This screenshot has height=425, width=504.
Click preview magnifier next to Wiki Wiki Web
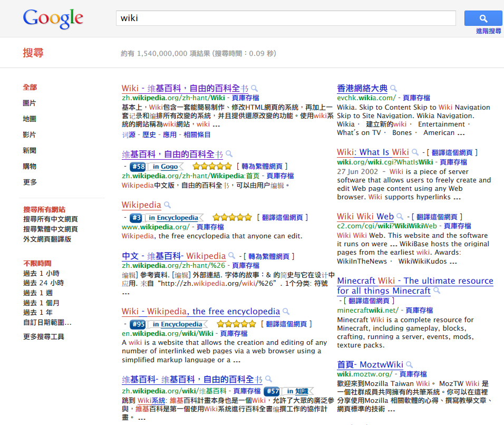(x=400, y=217)
